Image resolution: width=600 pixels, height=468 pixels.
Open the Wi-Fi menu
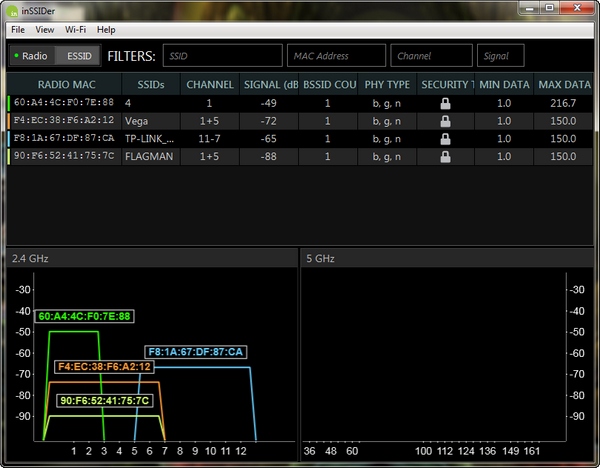[x=75, y=30]
